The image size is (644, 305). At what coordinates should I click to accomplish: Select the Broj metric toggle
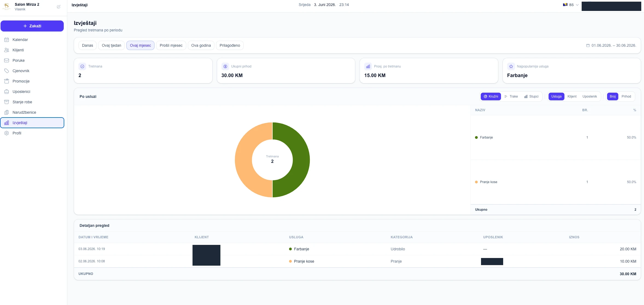pos(613,96)
